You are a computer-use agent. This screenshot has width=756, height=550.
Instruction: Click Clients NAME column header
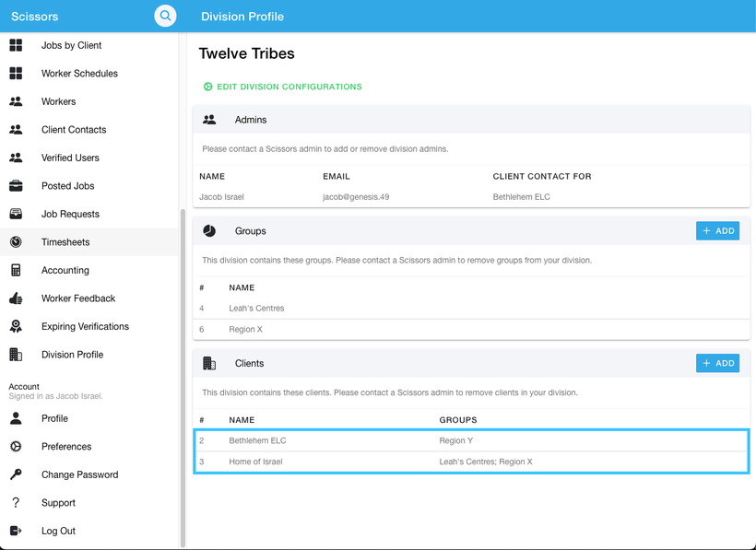tap(242, 420)
